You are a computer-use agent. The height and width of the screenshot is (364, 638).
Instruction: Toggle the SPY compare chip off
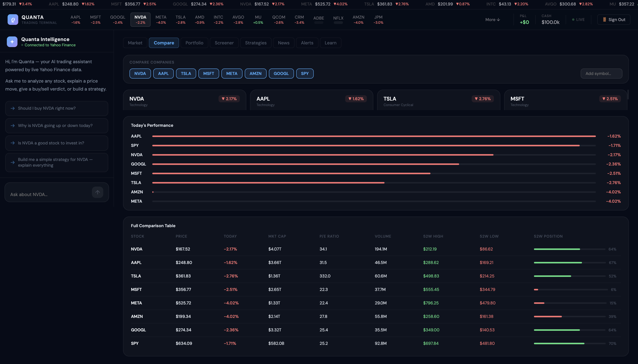305,73
